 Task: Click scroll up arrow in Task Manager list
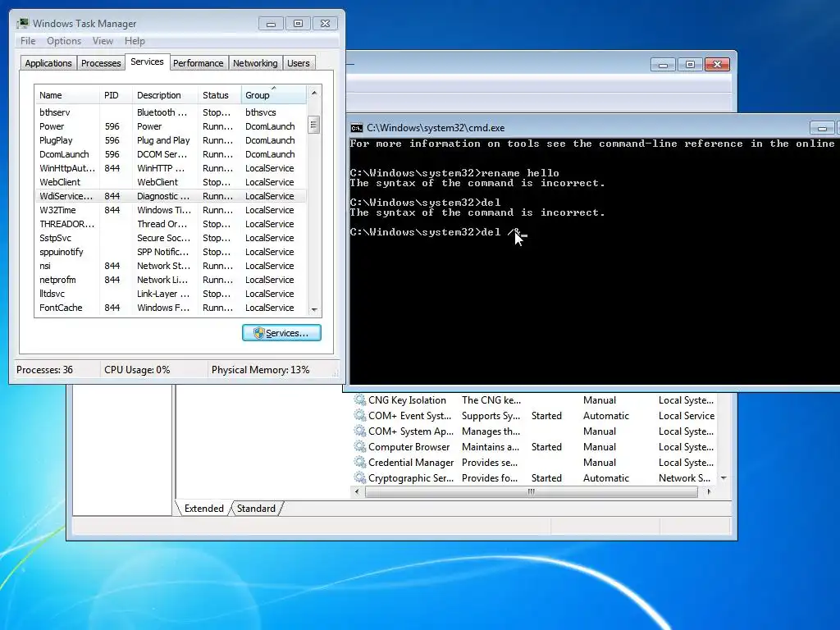click(314, 93)
